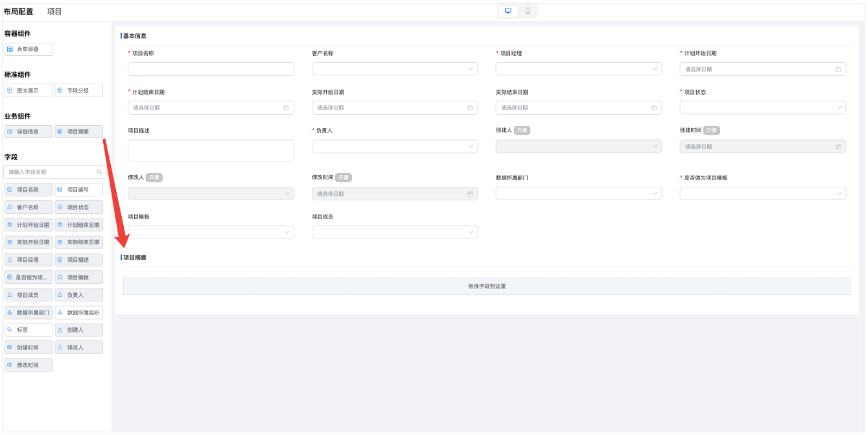
Task: Pick the 修改时间 field chip in sidebar
Action: coord(29,365)
